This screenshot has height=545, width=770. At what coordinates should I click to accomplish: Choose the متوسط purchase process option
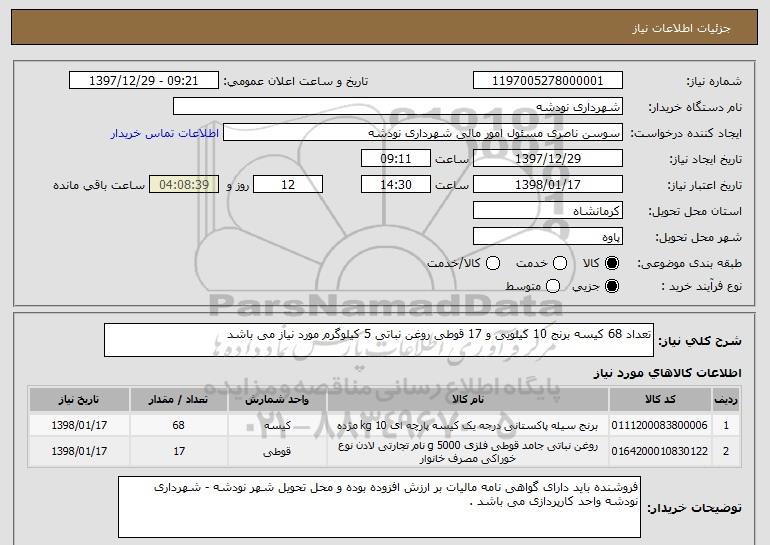pyautogui.click(x=553, y=286)
